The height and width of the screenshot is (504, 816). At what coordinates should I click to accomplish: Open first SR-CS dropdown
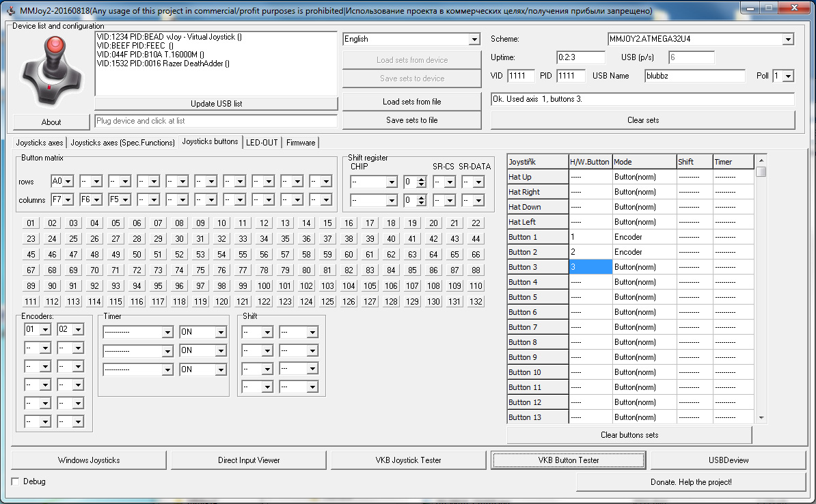pos(450,182)
